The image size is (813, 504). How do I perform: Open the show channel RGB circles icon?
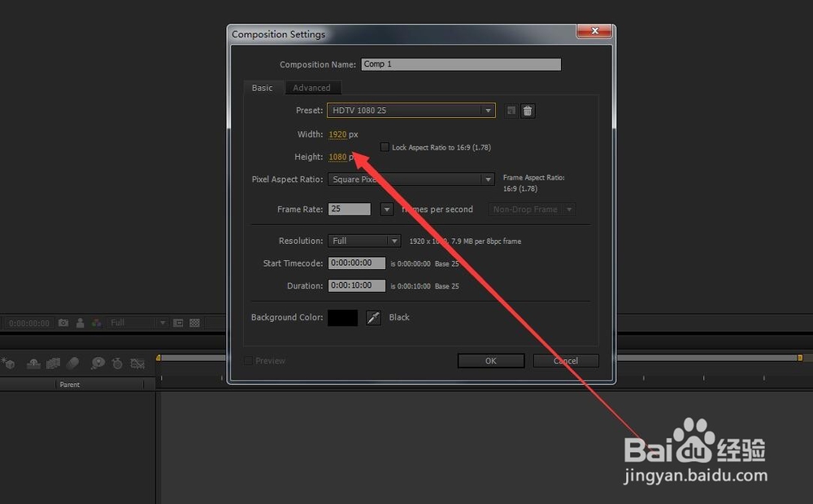coord(97,323)
